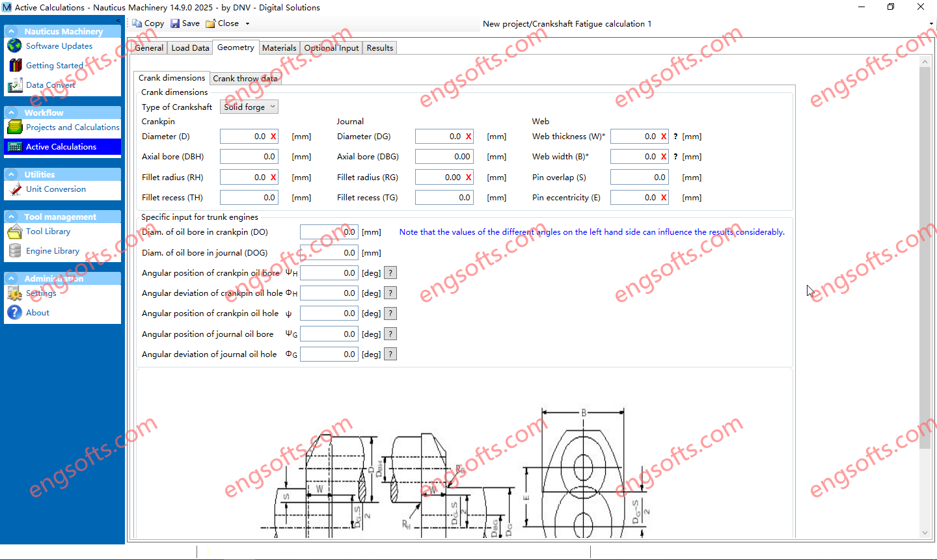Screen dimensions: 937x560
Task: Click the crankshaft dimension diagram image
Action: pyautogui.click(x=455, y=472)
